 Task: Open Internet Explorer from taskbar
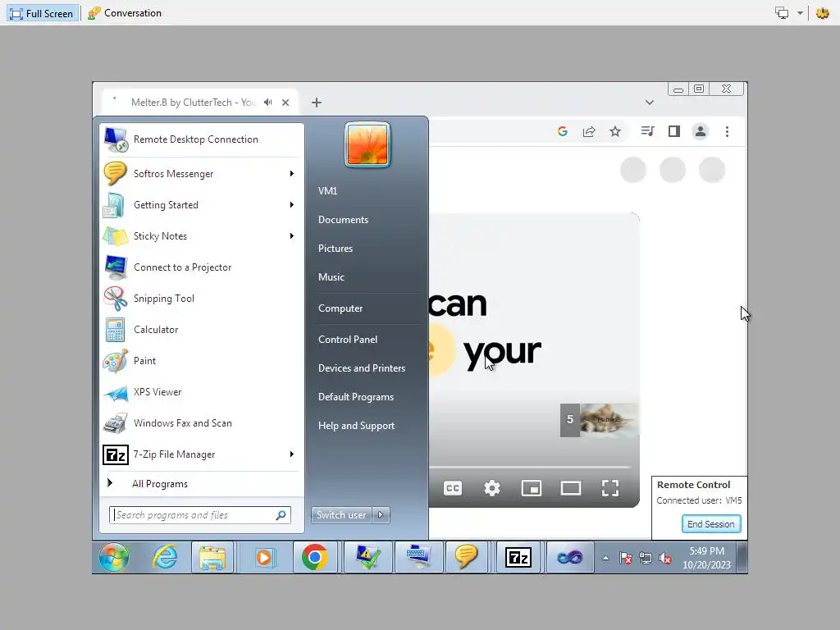pyautogui.click(x=165, y=558)
